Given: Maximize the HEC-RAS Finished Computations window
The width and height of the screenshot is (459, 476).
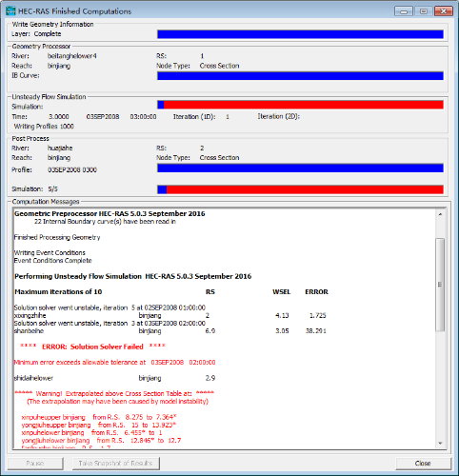Looking at the screenshot, I should [x=424, y=11].
